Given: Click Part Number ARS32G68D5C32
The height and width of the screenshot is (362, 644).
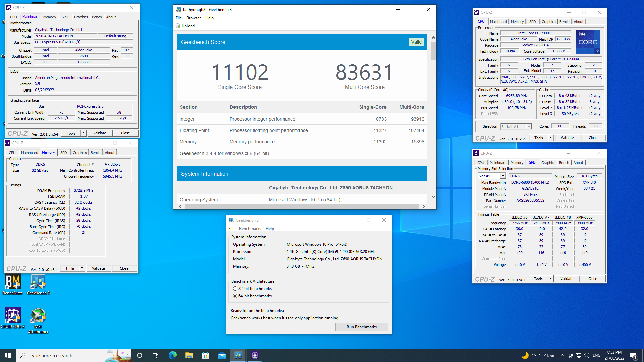Looking at the screenshot, I should (530, 200).
